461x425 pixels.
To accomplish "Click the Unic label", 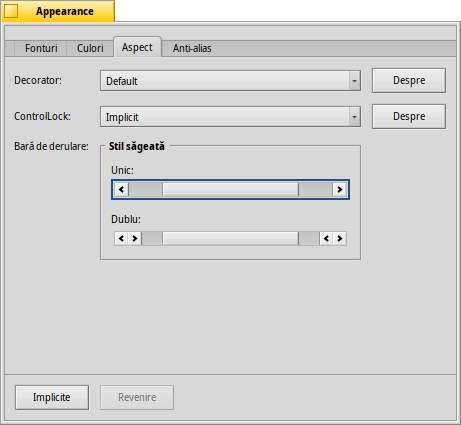I will (x=122, y=170).
